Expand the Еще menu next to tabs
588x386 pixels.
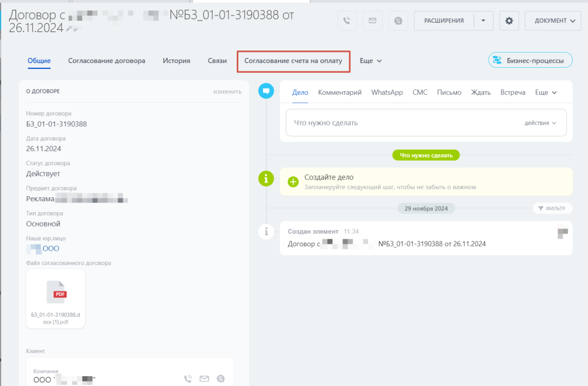pyautogui.click(x=371, y=60)
